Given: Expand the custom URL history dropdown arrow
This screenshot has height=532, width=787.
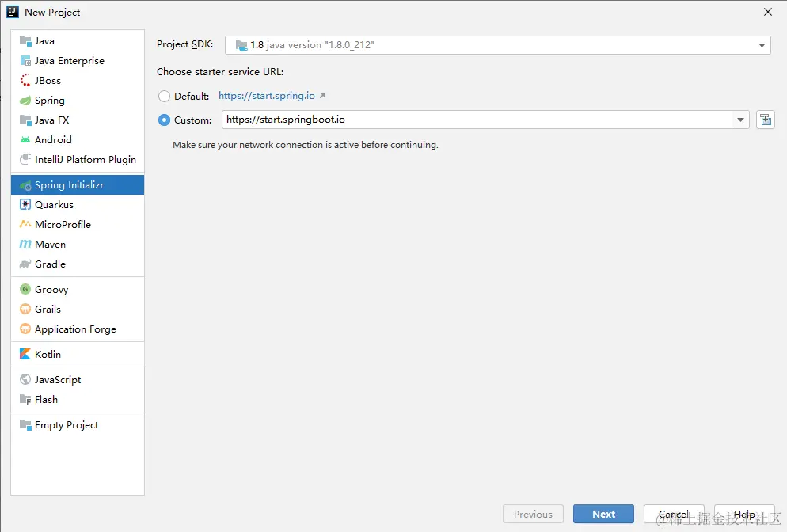Looking at the screenshot, I should click(740, 120).
